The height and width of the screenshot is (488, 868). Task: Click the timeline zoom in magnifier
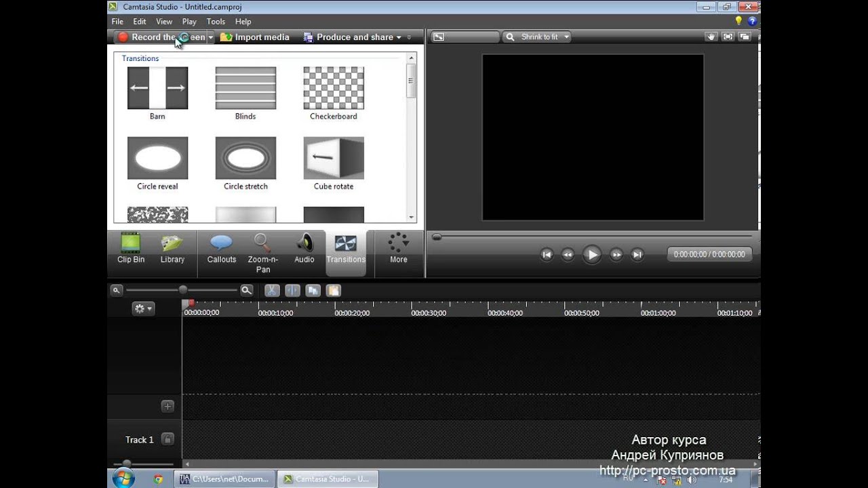(247, 290)
